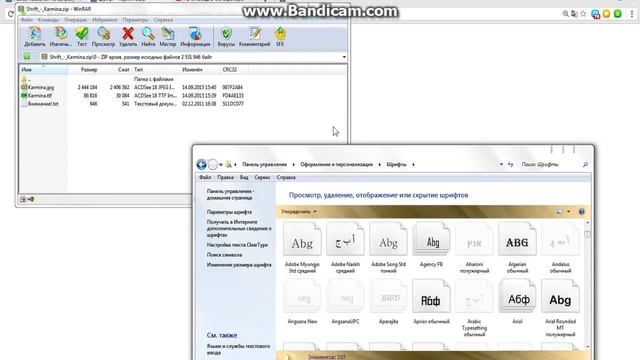Screen dimensions: 640x360
Task: Open the WinRAR Справка menu
Action: [163, 20]
